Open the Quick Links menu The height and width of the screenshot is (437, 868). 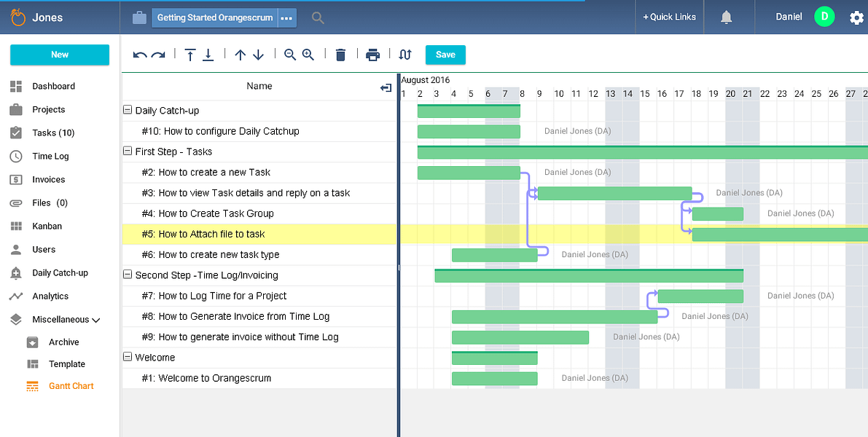[x=669, y=17]
